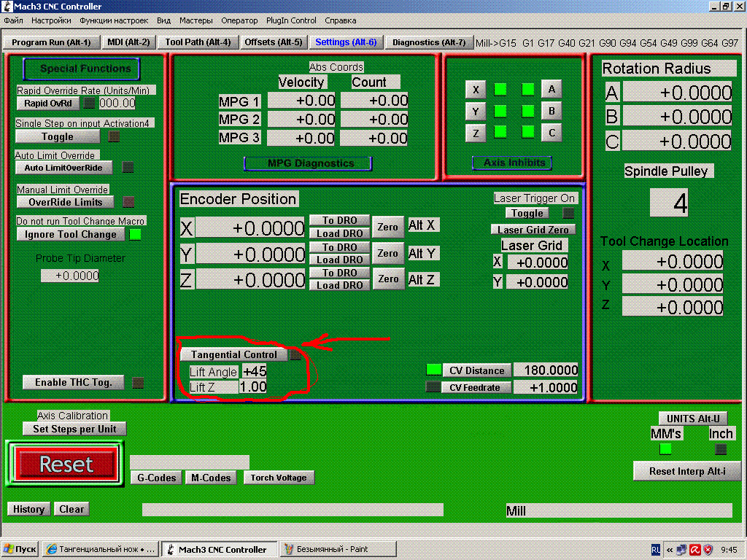This screenshot has height=560, width=747.
Task: Click the Y axis inhibit button
Action: pyautogui.click(x=476, y=112)
